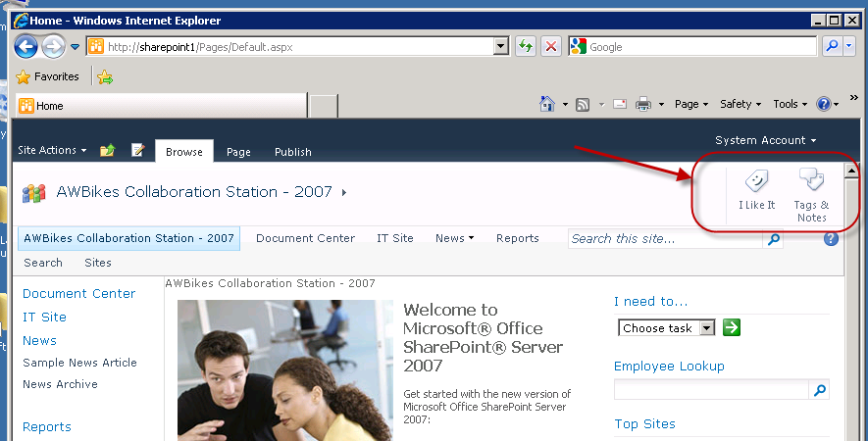Open IT Site in top navigation
The image size is (868, 441).
394,238
